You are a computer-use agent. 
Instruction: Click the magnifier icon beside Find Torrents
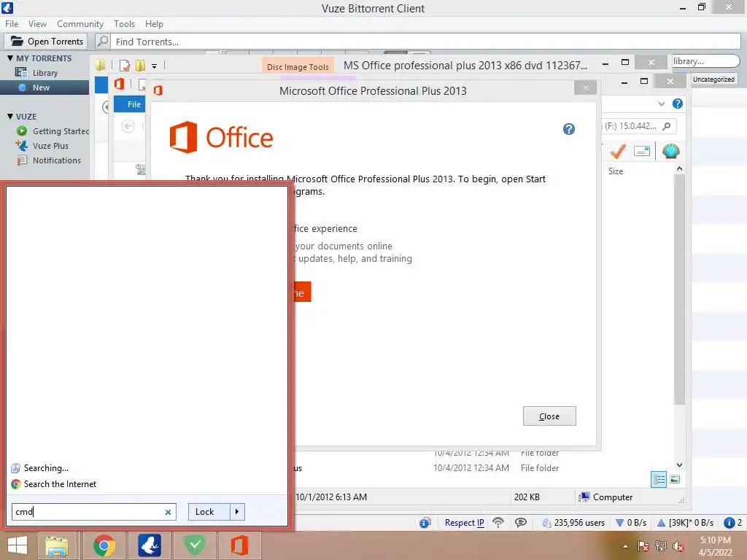(102, 42)
